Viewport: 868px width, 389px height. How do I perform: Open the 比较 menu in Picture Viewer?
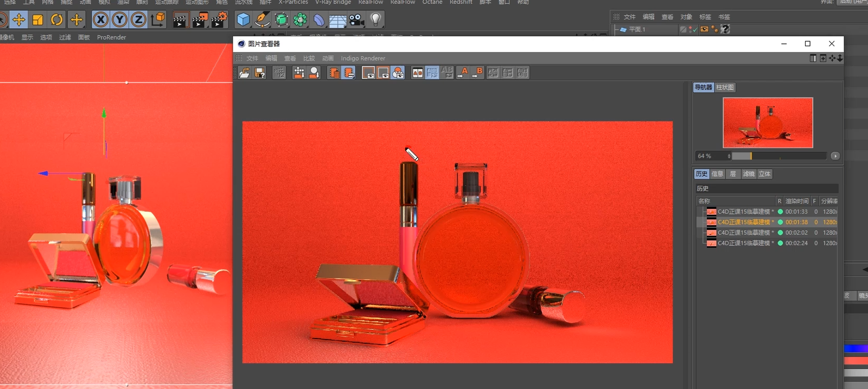(309, 59)
